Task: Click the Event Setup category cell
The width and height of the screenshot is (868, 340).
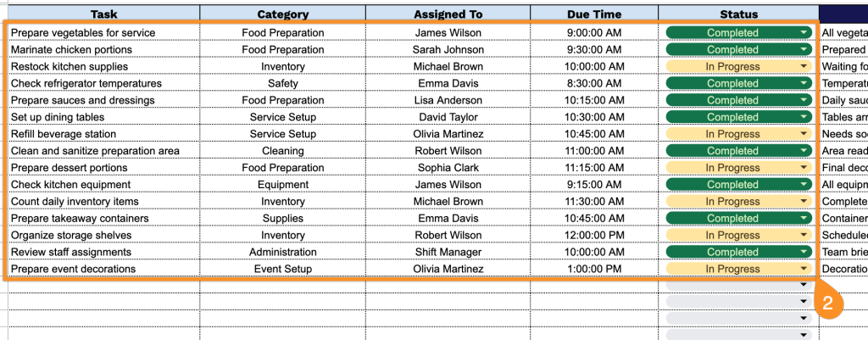Action: [x=283, y=269]
